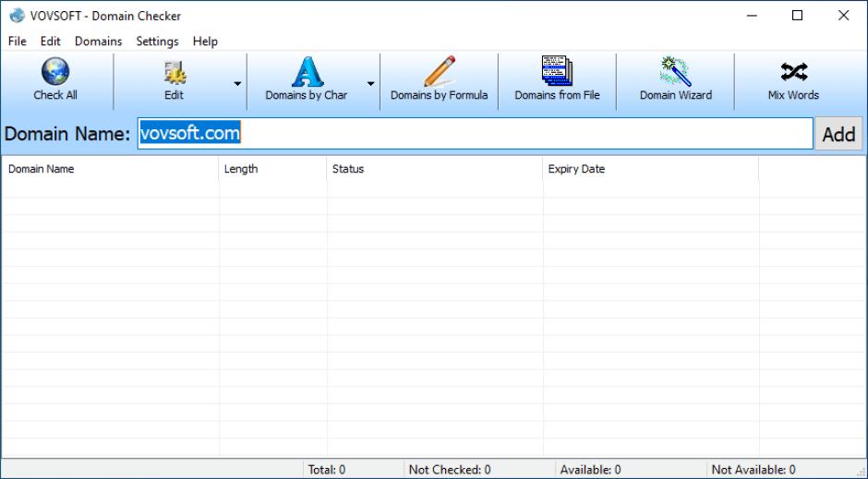Expand the Domains by Char dropdown arrow
The image size is (868, 479).
click(370, 83)
